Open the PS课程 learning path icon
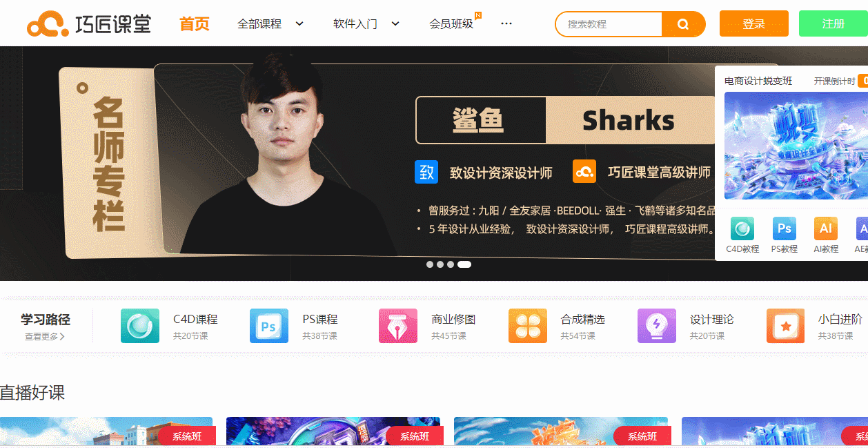The image size is (868, 448). (269, 326)
